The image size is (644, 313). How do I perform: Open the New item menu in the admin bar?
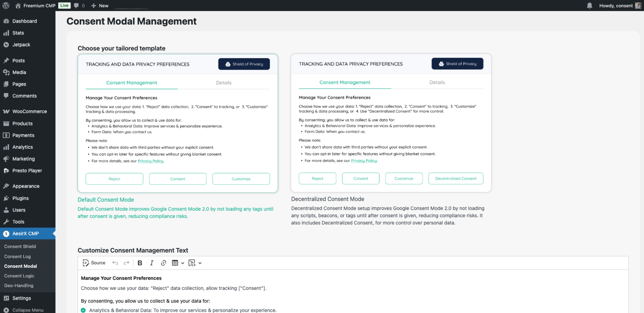(x=100, y=6)
